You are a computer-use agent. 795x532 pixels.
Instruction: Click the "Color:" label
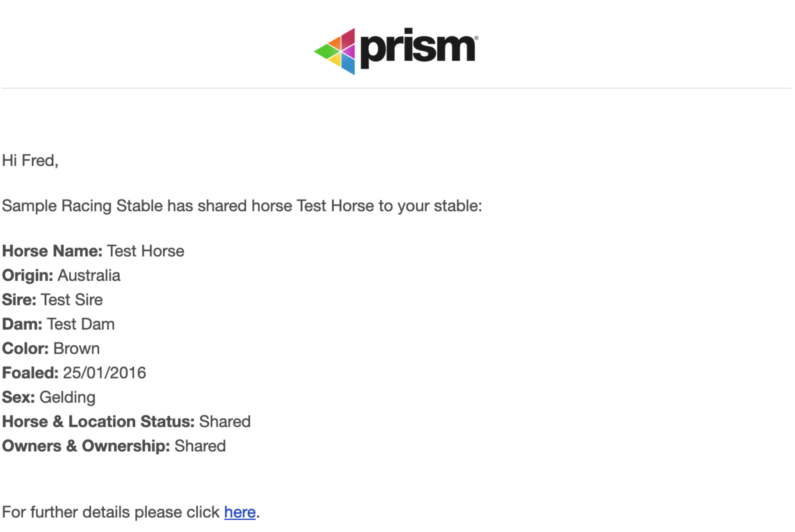click(x=25, y=348)
